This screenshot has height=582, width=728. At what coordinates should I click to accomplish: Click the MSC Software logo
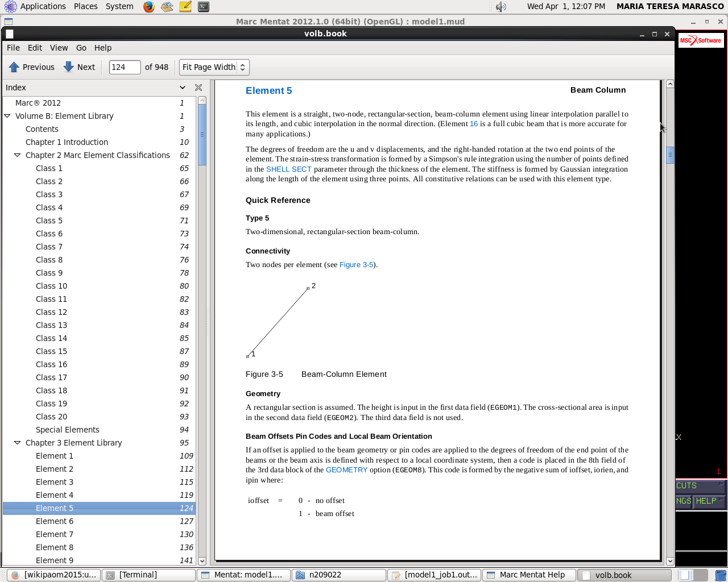701,40
